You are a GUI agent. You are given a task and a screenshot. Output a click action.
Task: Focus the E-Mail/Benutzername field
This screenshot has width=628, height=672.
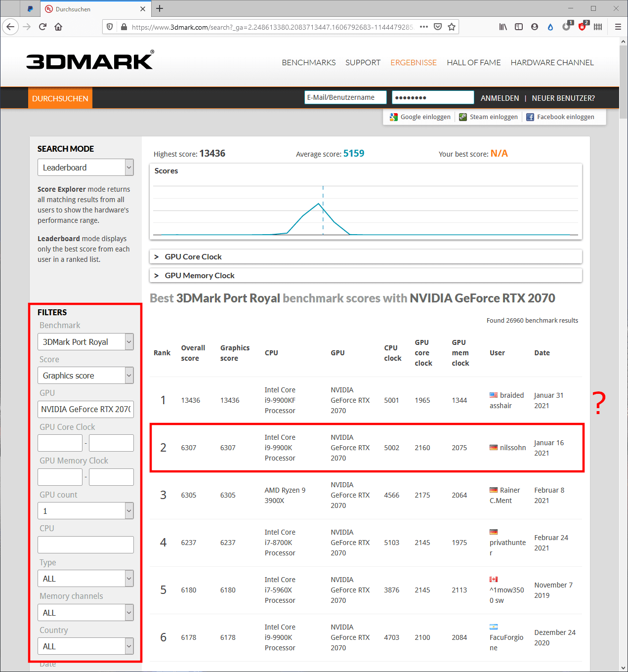345,97
